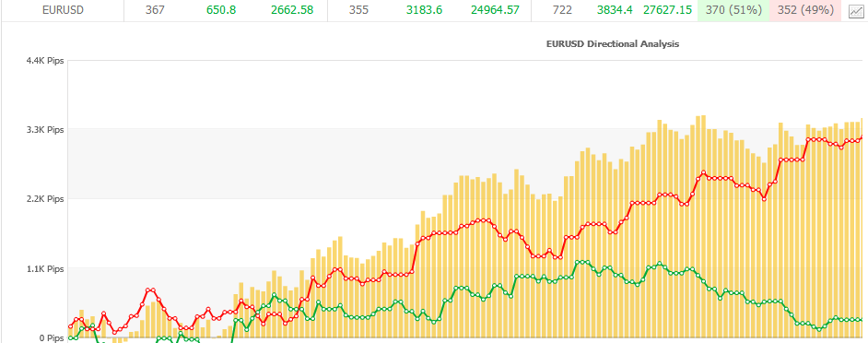
Task: Click the 2.2K Pips axis label
Action: [x=45, y=199]
